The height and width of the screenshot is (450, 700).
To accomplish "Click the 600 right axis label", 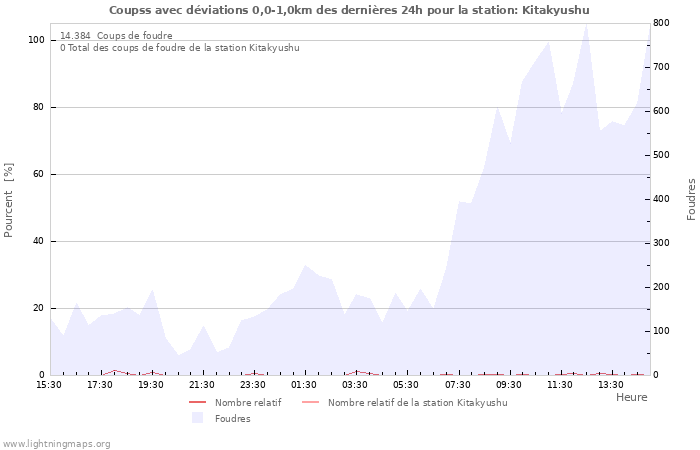I will pyautogui.click(x=661, y=111).
